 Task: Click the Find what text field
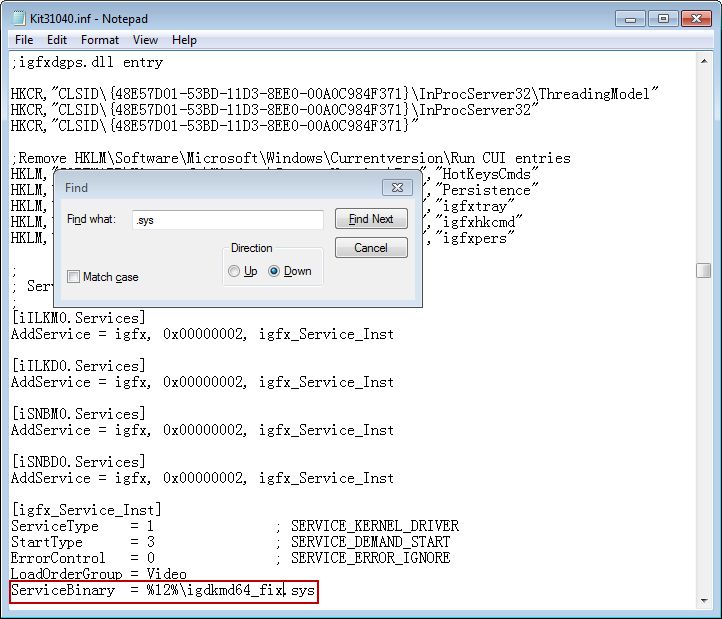pos(227,219)
